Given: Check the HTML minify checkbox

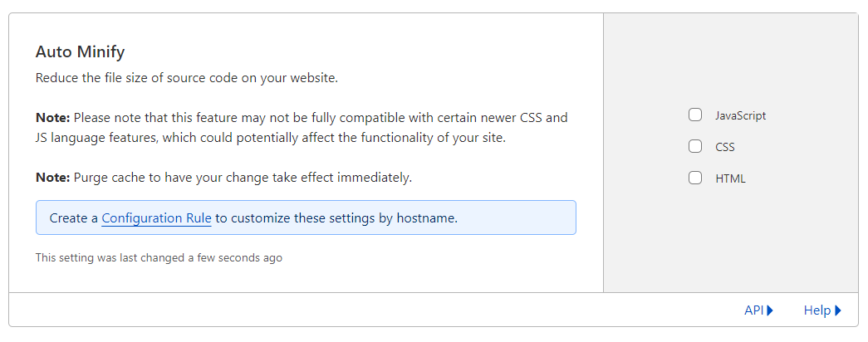Looking at the screenshot, I should pyautogui.click(x=694, y=178).
